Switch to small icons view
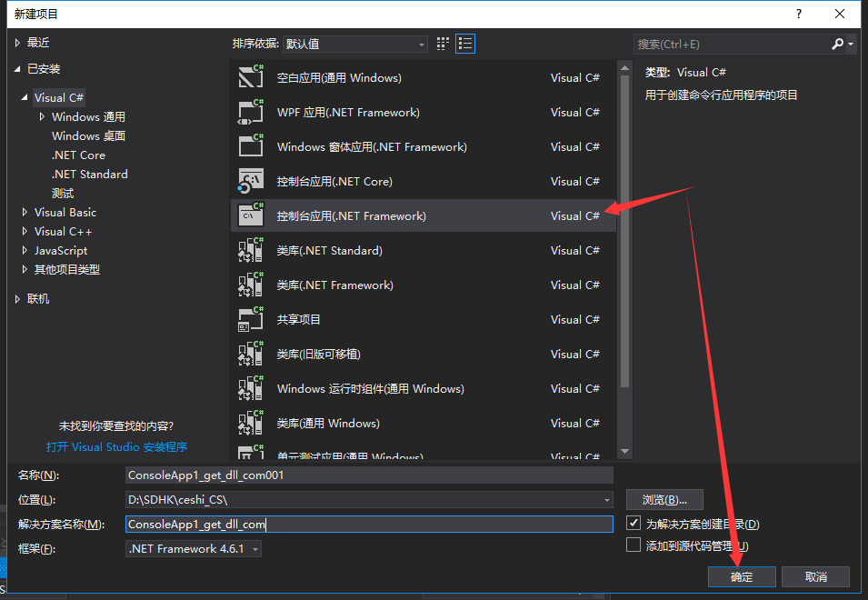 point(443,43)
